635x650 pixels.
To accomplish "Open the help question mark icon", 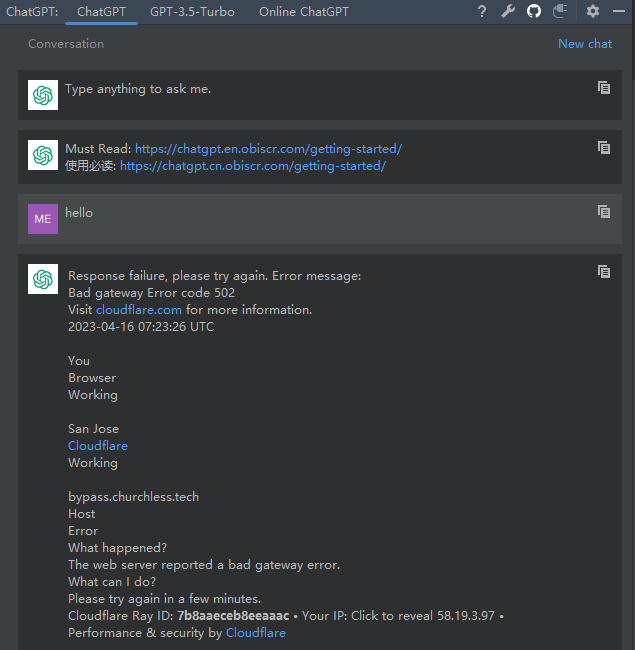I will click(x=482, y=11).
